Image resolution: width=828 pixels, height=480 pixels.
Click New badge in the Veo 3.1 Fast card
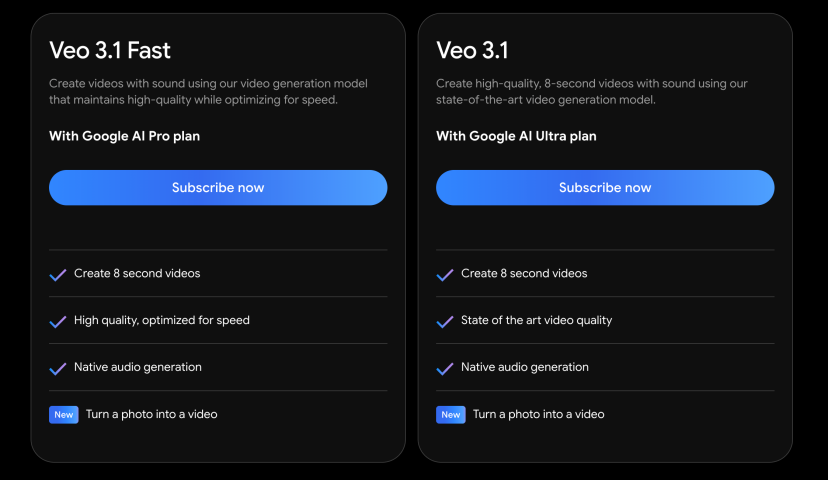[64, 414]
